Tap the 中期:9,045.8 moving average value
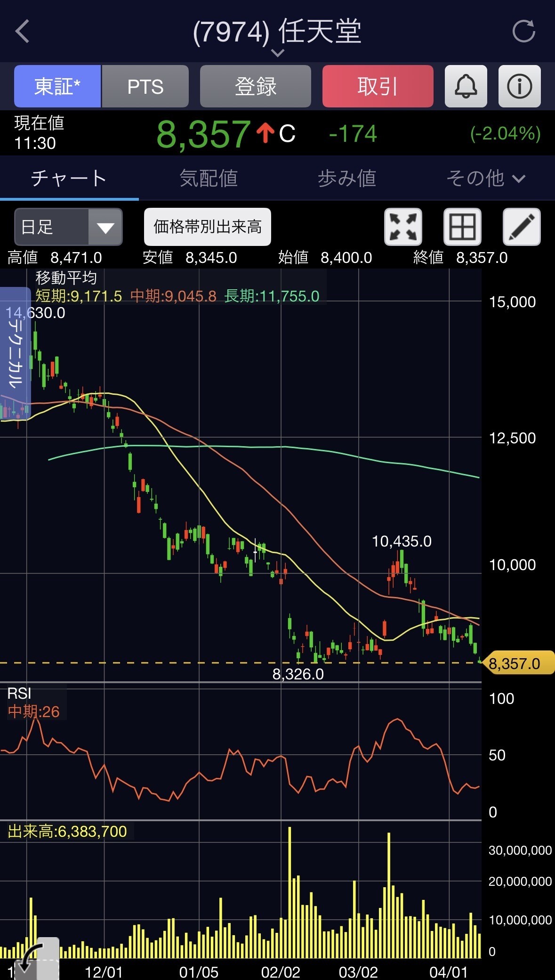 (x=173, y=296)
